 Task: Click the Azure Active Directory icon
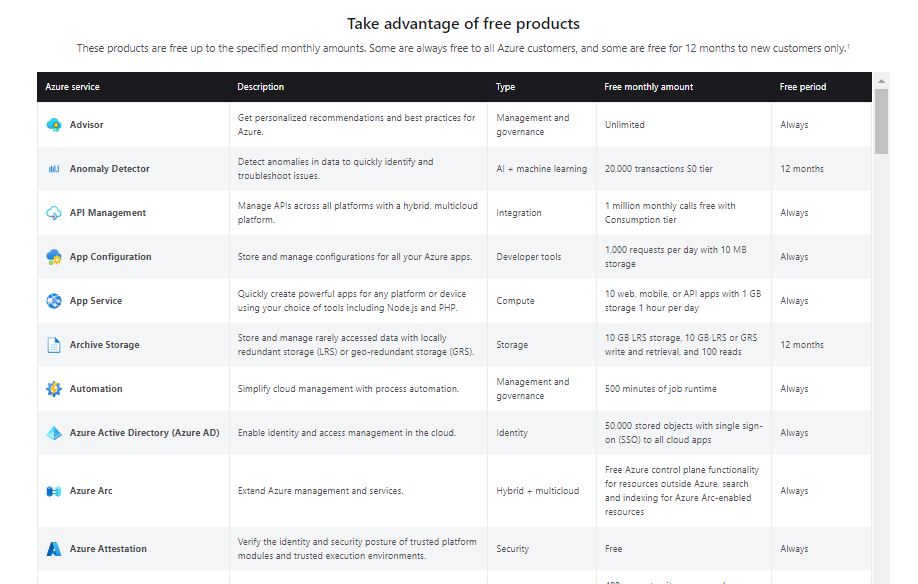point(54,433)
